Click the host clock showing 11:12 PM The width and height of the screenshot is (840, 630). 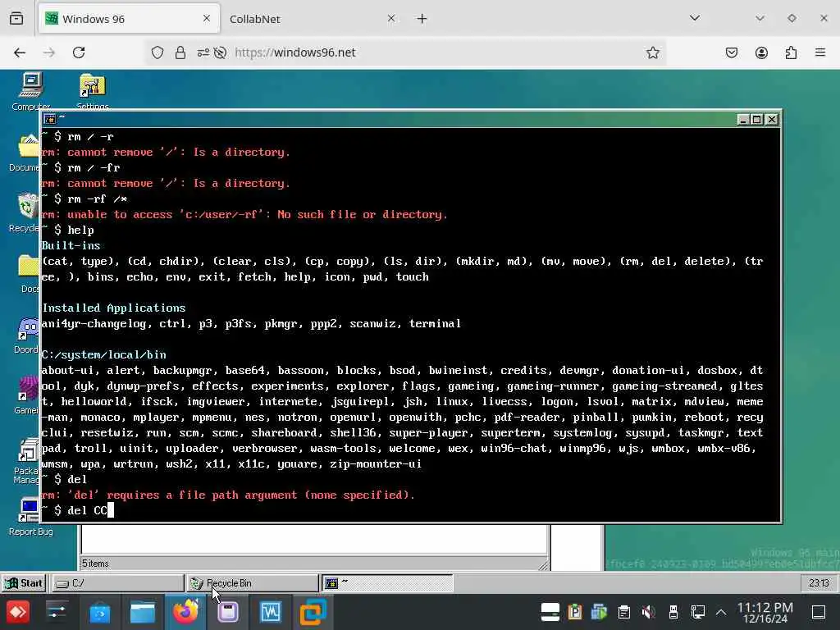click(765, 612)
